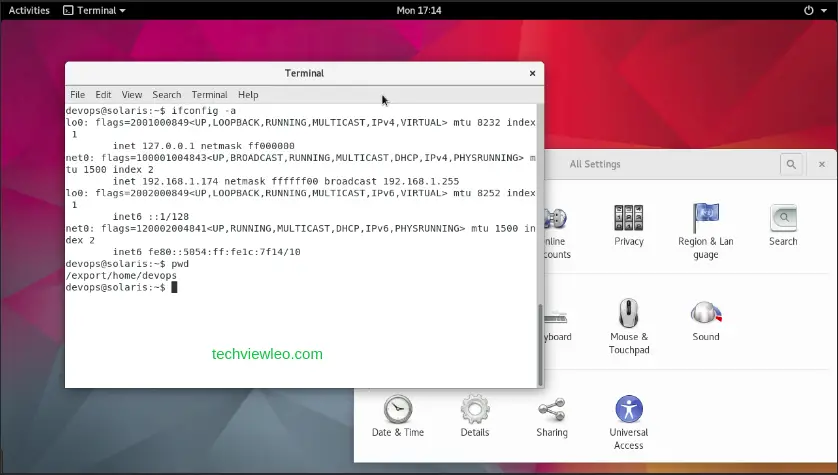Click the Terminal window title bar

(x=304, y=73)
